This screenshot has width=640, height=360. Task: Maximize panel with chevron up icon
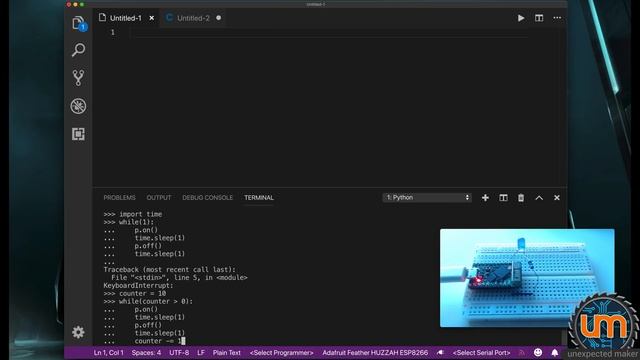point(539,198)
